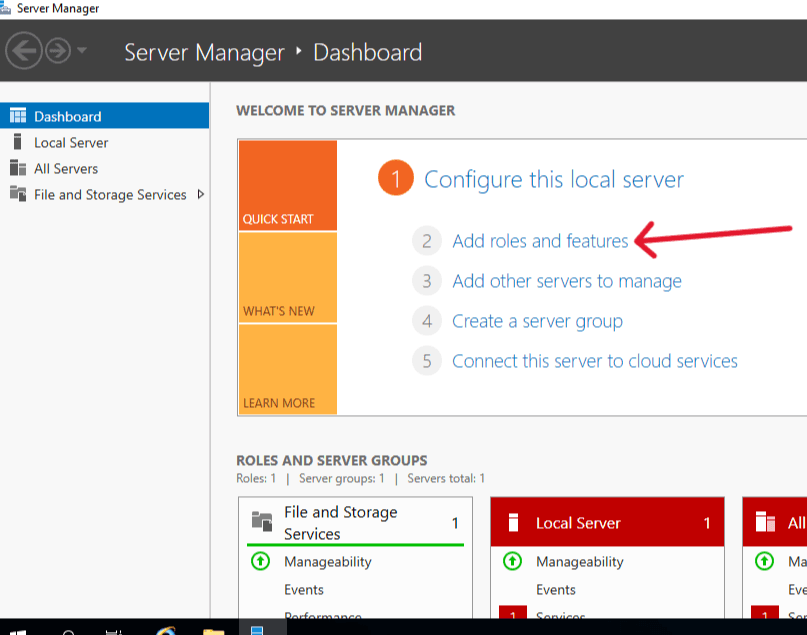Select Dashboard in the navigation pane
The image size is (807, 635).
tap(104, 116)
